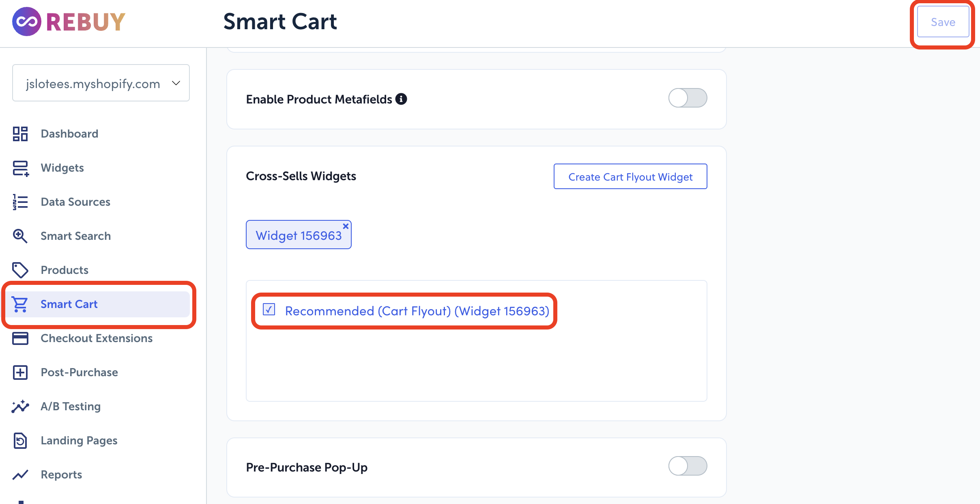Click the Widgets sidebar icon

tap(20, 168)
